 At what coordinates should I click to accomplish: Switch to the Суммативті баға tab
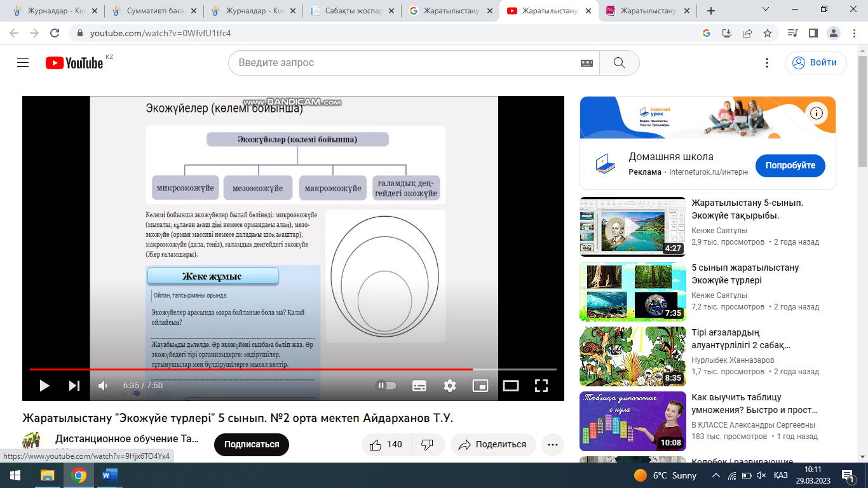coord(154,11)
